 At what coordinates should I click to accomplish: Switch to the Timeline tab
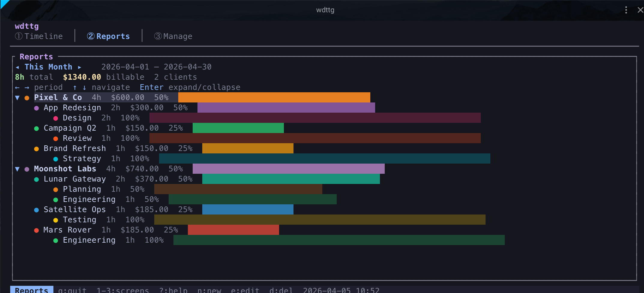point(39,36)
